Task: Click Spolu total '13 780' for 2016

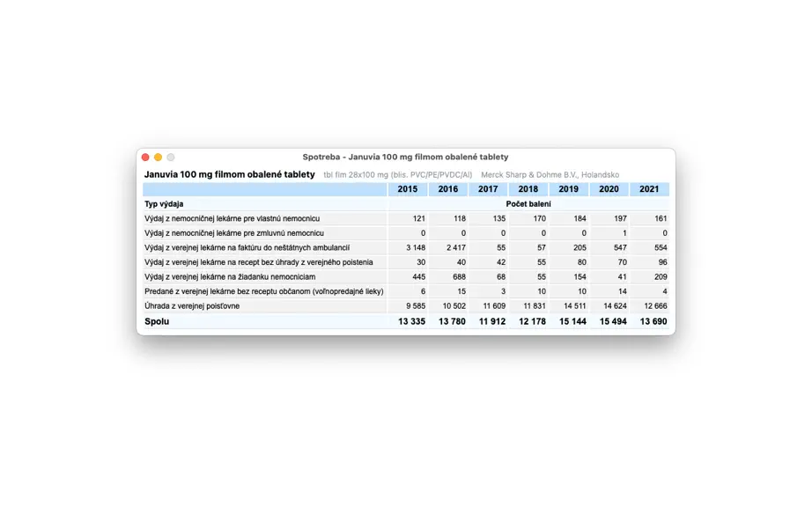Action: pos(452,321)
